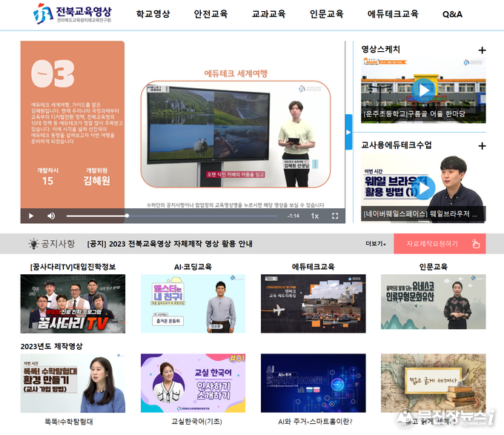The height and width of the screenshot is (435, 504).
Task: Seek using the video progress bar
Action: [172, 216]
